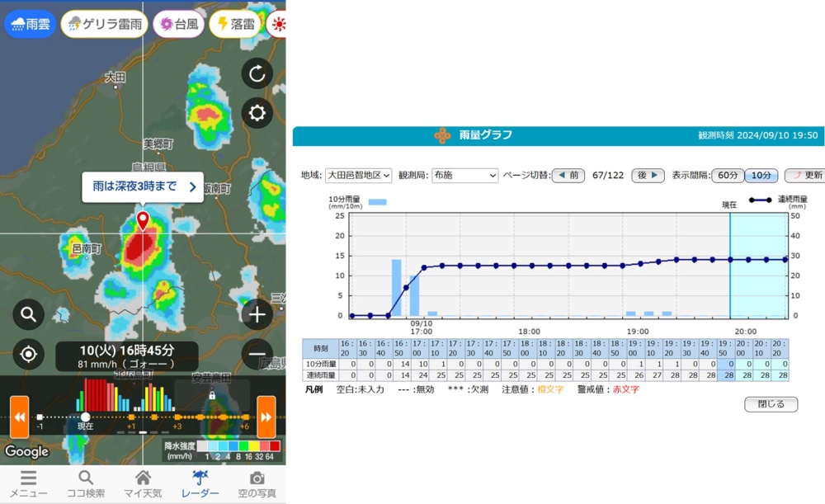Click the 67/122 page counter
Viewport: 825px width, 504px height.
click(608, 175)
